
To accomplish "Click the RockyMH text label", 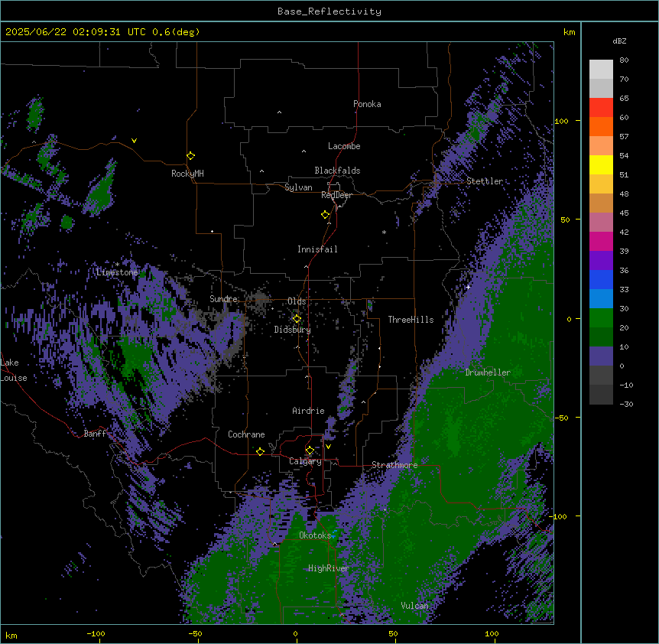I will 187,174.
